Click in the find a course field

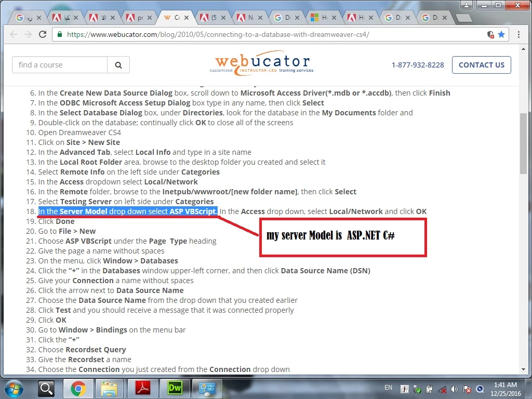[x=60, y=65]
